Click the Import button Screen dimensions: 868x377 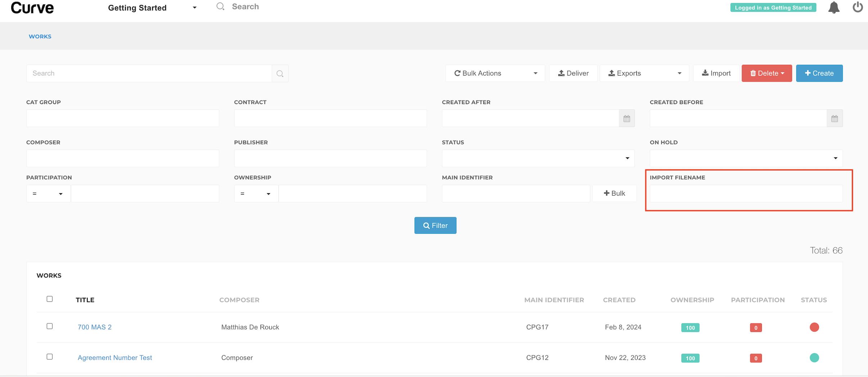tap(716, 73)
